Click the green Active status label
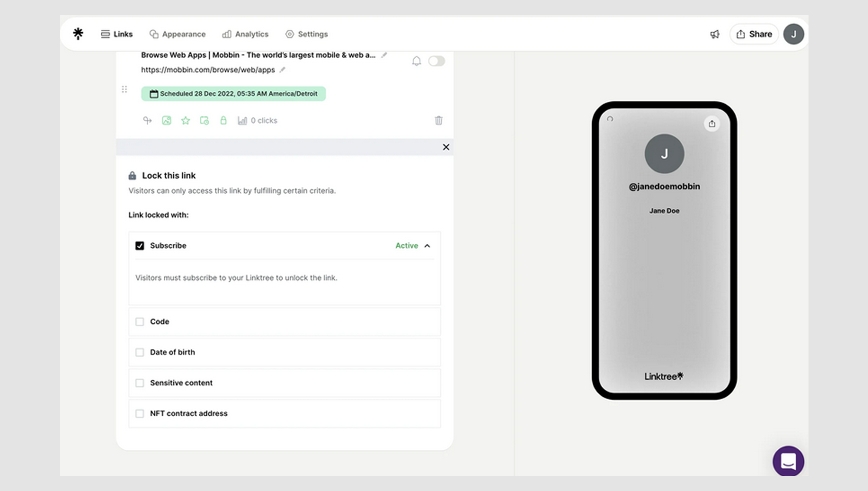 coord(407,245)
